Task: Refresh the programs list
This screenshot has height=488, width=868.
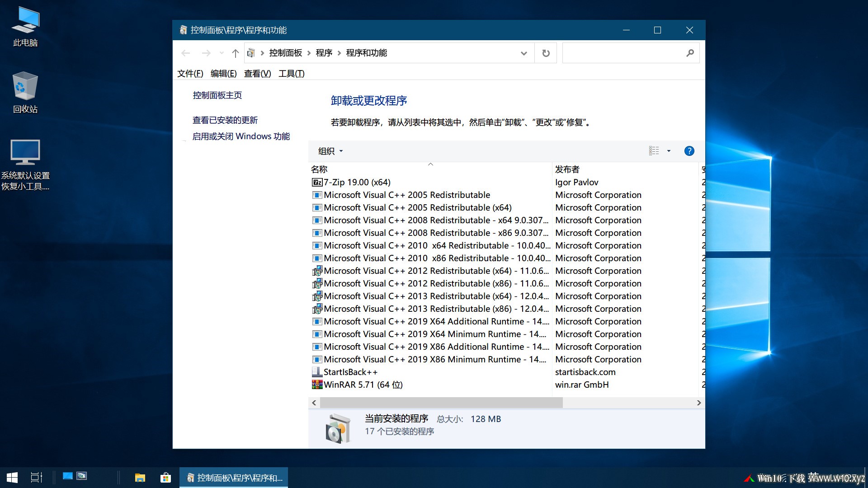Action: tap(546, 53)
